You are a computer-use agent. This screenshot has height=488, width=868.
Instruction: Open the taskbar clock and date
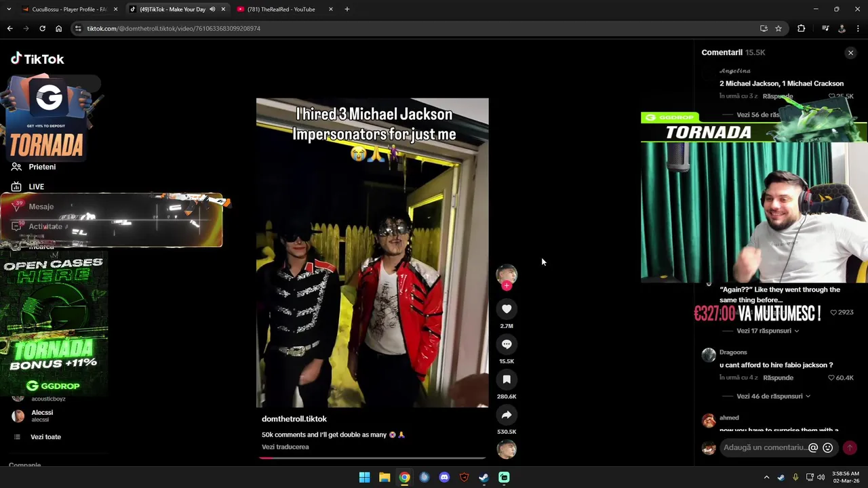[845, 477]
